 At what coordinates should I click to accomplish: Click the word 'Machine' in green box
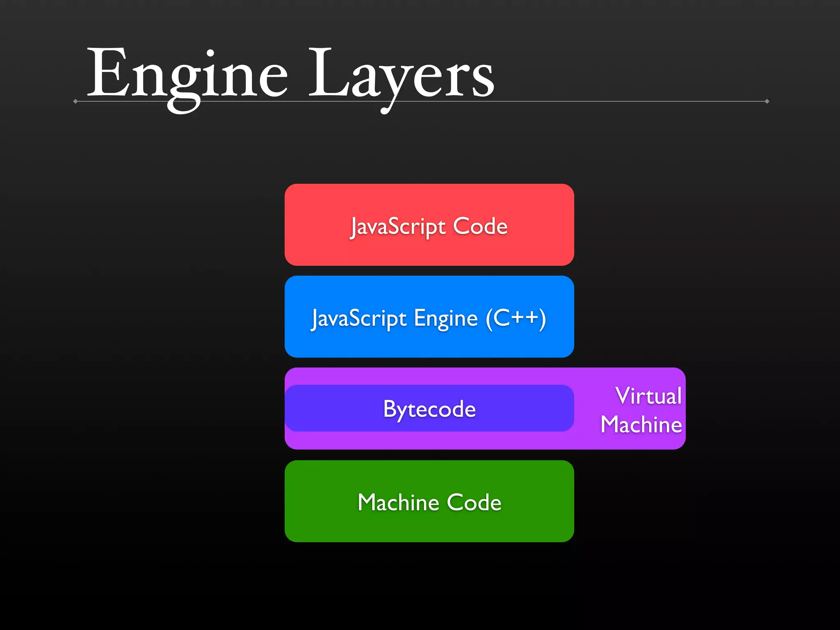tap(398, 502)
